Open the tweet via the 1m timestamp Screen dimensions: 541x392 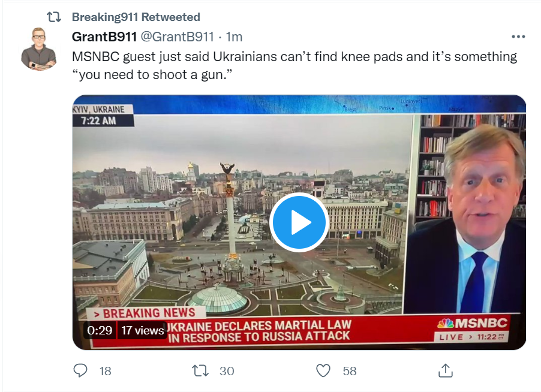(x=234, y=37)
